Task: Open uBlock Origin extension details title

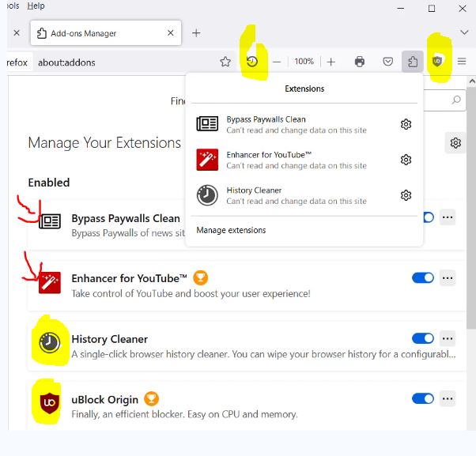Action: 104,400
